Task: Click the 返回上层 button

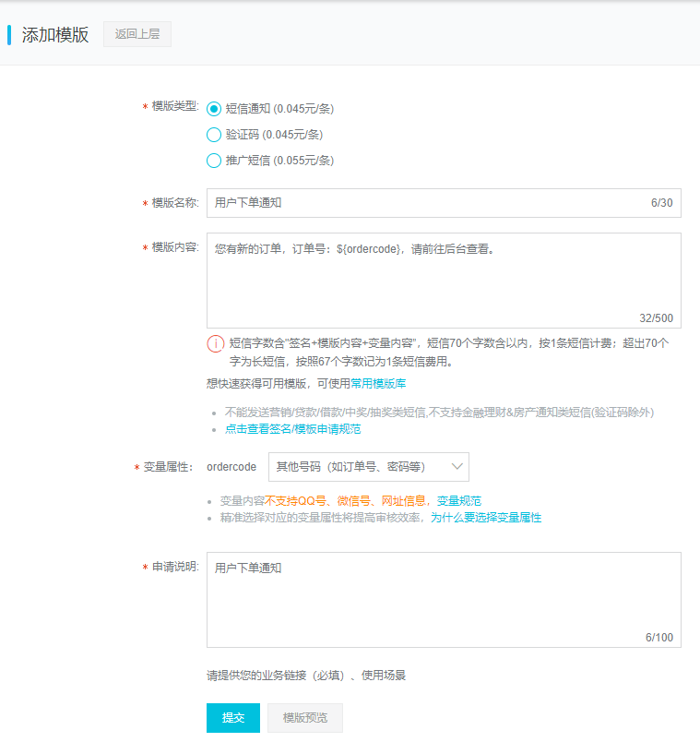Action: click(137, 34)
